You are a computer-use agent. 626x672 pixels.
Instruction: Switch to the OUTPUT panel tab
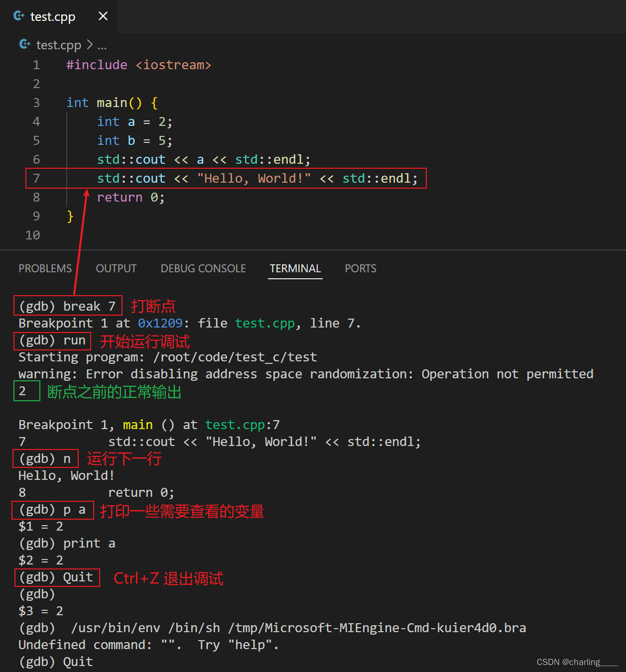[116, 268]
